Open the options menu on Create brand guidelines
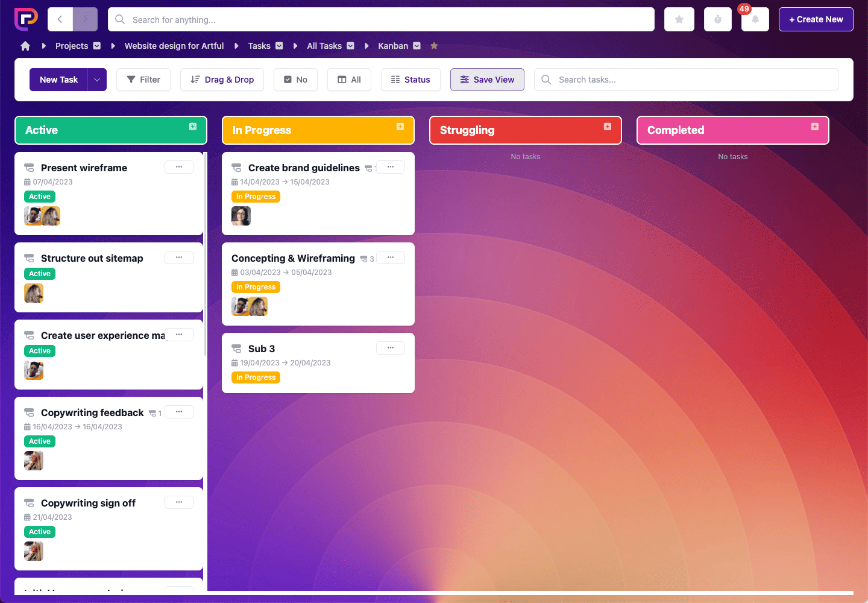Screen dimensions: 868x603 pyautogui.click(x=390, y=167)
